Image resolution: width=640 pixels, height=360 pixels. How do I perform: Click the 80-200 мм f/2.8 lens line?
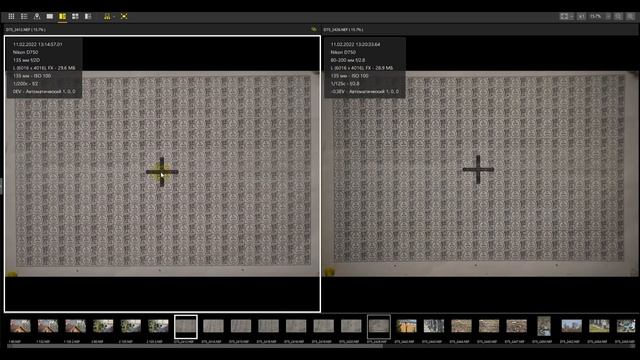[348, 60]
